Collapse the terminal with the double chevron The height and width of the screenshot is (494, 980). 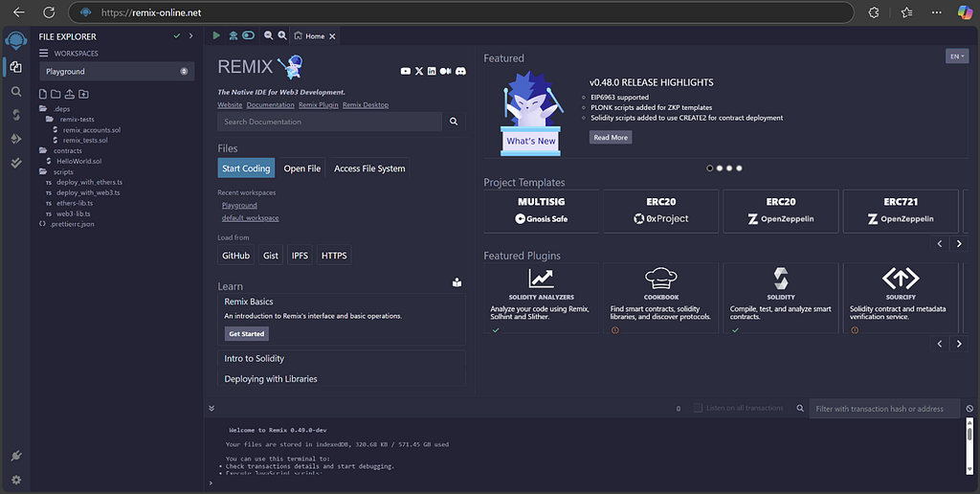click(212, 409)
